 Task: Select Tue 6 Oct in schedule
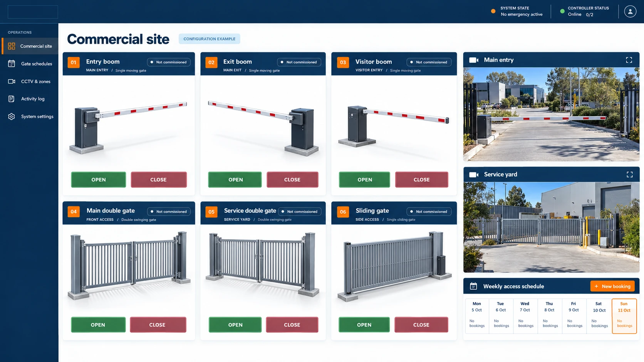501,316
